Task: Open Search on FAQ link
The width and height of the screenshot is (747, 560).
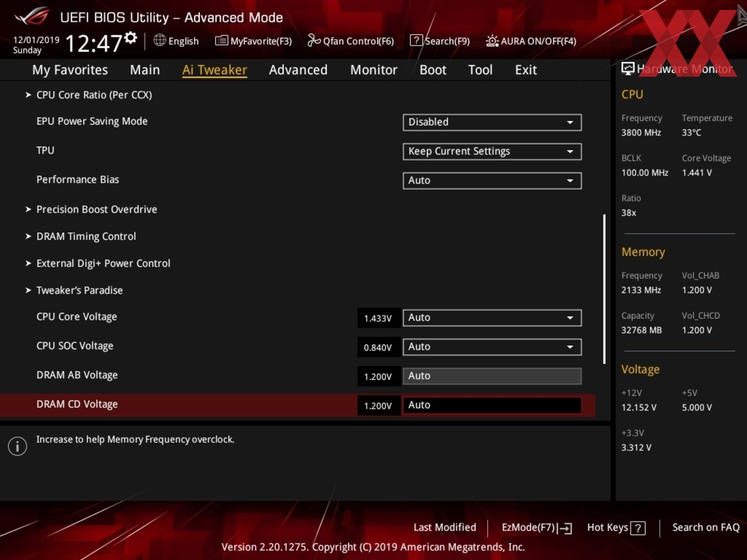Action: coord(706,527)
